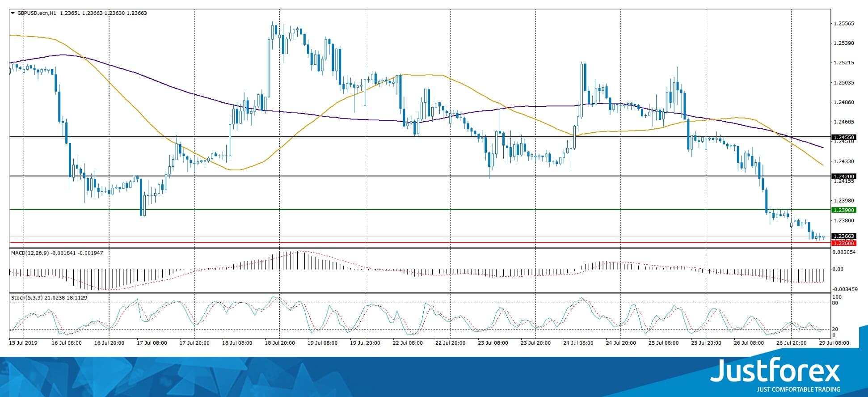Click the 15 Jul 2019 time axis label
This screenshot has height=397, width=868.
(x=24, y=343)
